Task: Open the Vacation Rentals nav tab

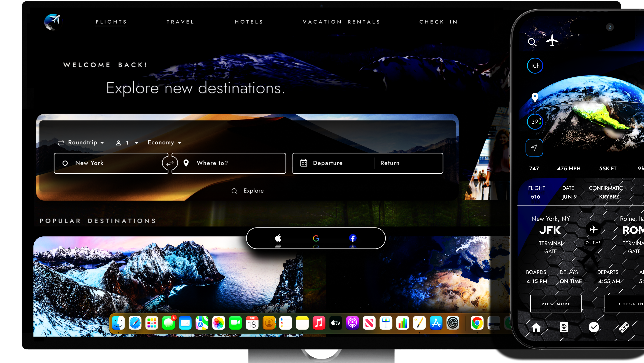Action: tap(341, 22)
